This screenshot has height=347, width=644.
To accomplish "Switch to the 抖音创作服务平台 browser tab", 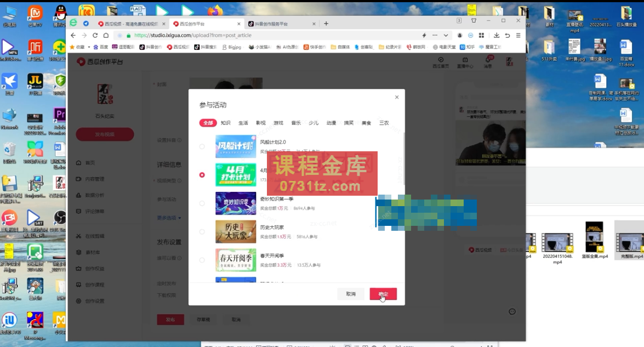I will pos(281,24).
